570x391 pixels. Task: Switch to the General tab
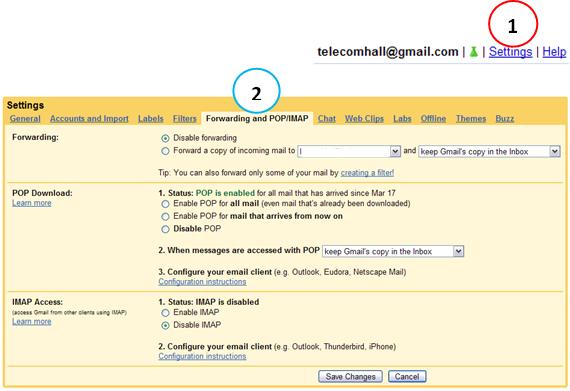(x=25, y=118)
